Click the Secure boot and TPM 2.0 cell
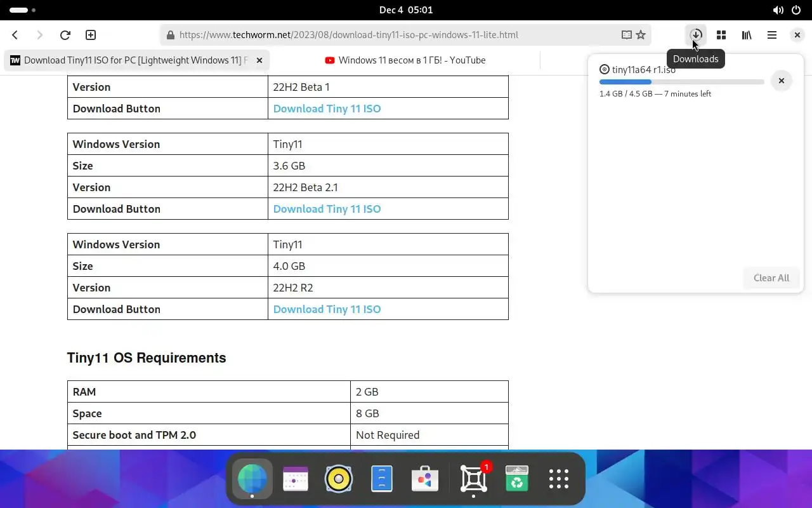Viewport: 812px width, 508px height. (209, 435)
